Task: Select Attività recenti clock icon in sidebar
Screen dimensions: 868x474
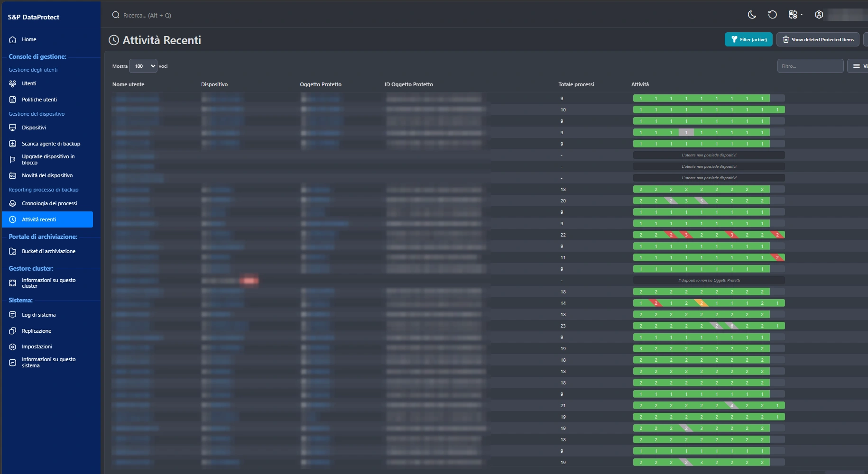Action: point(13,219)
